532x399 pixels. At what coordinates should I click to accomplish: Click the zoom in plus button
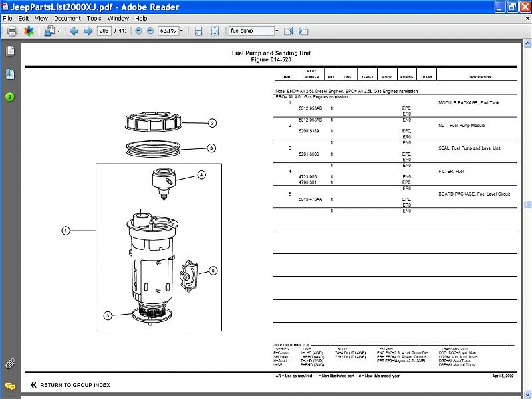click(150, 31)
